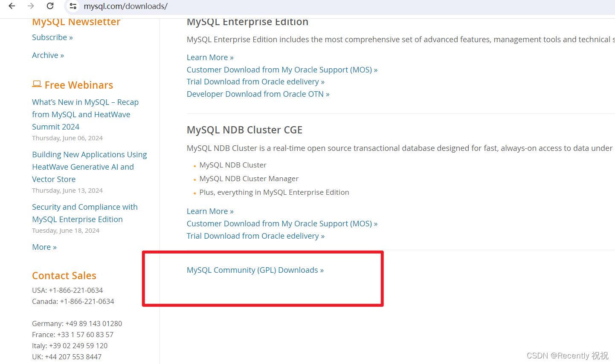Open NDB Cluster Trial Download edelivery link
The image size is (615, 364).
pyautogui.click(x=255, y=236)
